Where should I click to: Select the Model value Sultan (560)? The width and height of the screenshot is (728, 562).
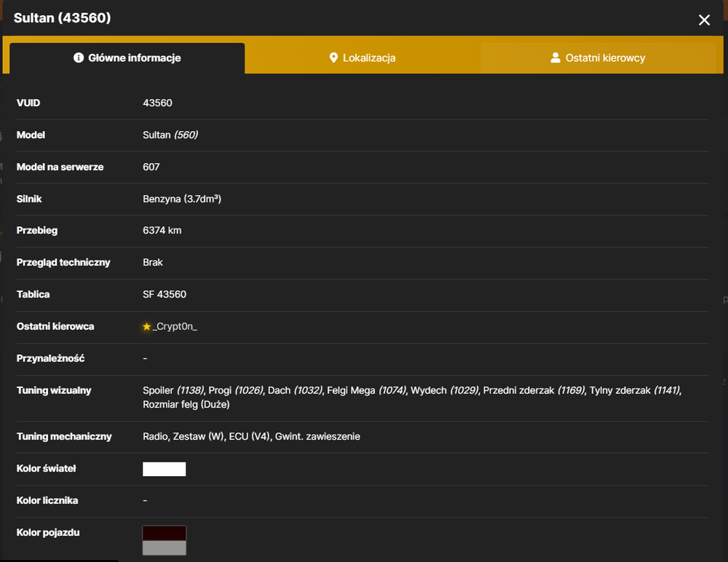pos(170,135)
